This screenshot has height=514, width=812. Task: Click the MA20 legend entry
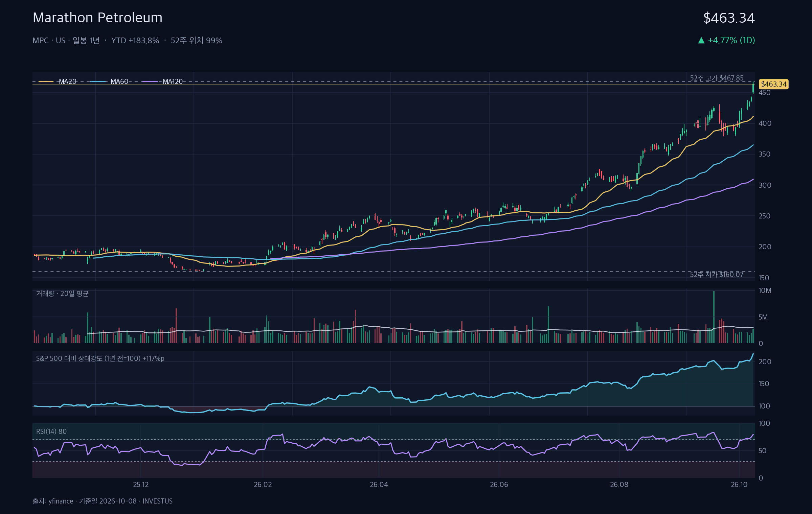(58, 81)
